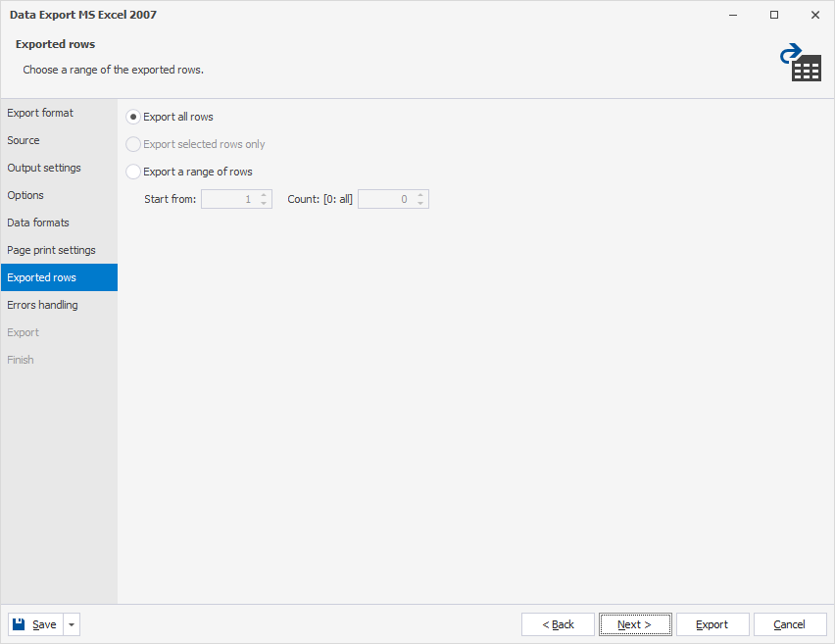Increase the Start from value

pos(264,195)
